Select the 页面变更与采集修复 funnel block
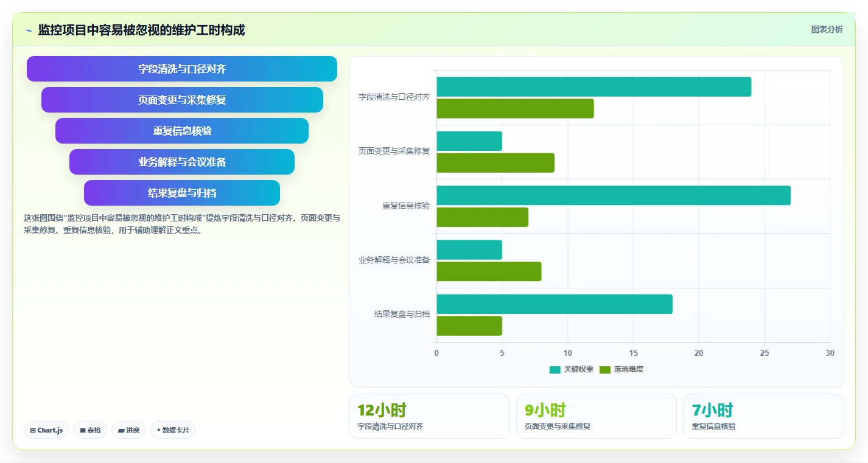The height and width of the screenshot is (463, 868). tap(182, 100)
